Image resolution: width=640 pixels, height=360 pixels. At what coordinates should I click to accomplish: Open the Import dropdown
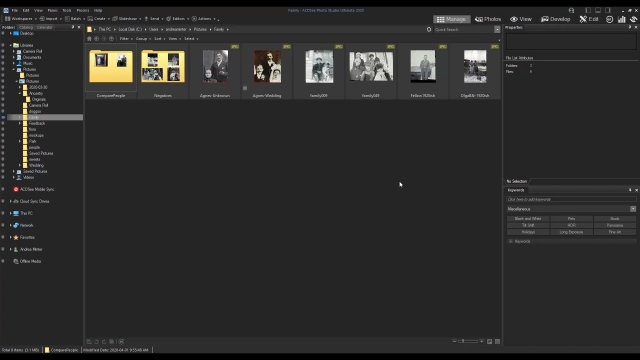point(51,19)
